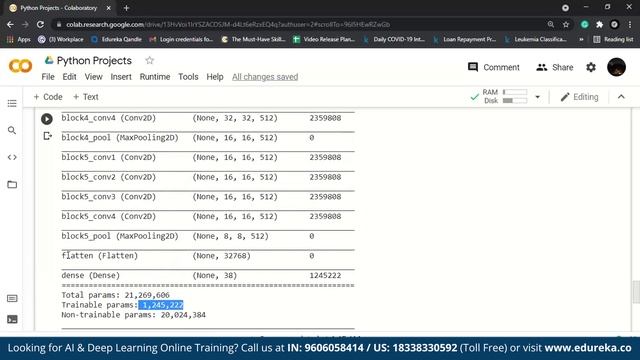
Task: Open the find and replace search icon
Action: pyautogui.click(x=12, y=130)
